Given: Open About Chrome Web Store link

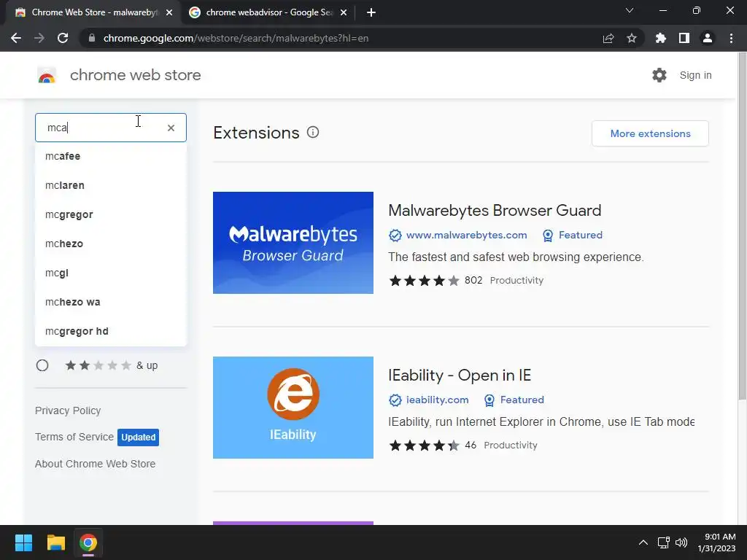Looking at the screenshot, I should (96, 464).
